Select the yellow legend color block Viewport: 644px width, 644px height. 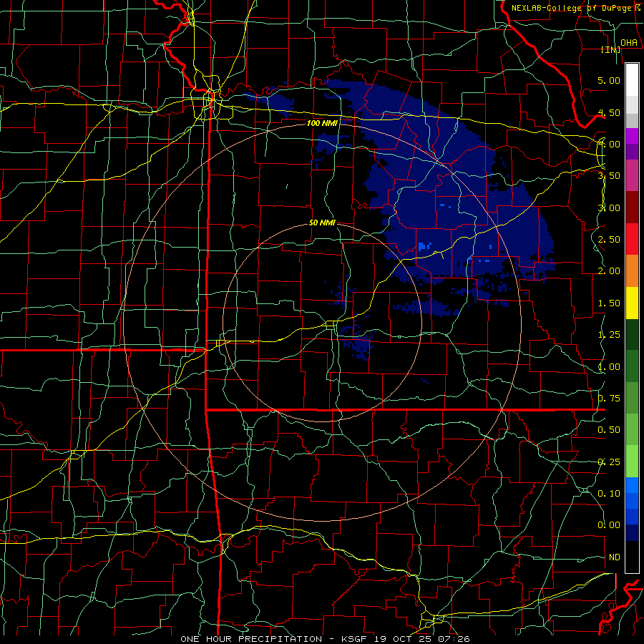coord(632,303)
